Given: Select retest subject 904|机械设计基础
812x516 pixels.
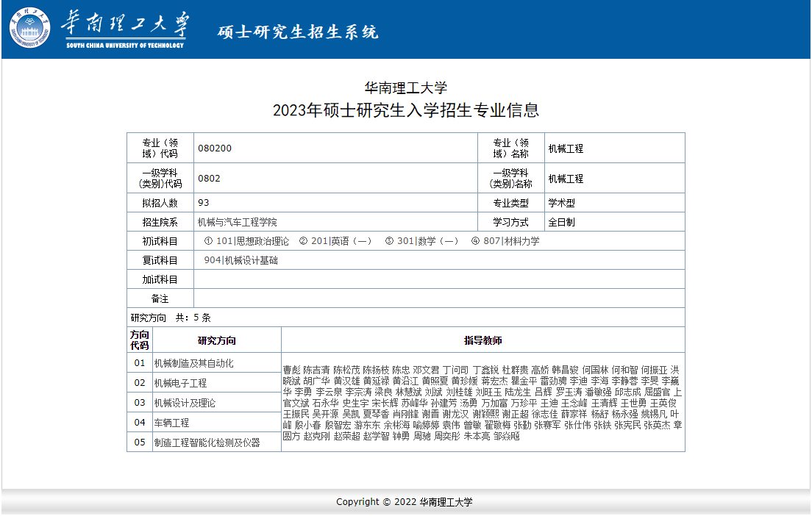Looking at the screenshot, I should (x=241, y=260).
